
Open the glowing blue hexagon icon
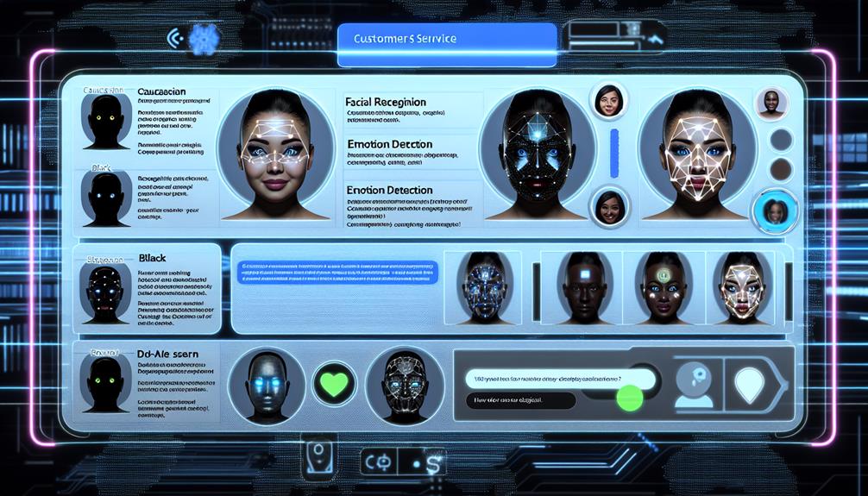tap(204, 39)
